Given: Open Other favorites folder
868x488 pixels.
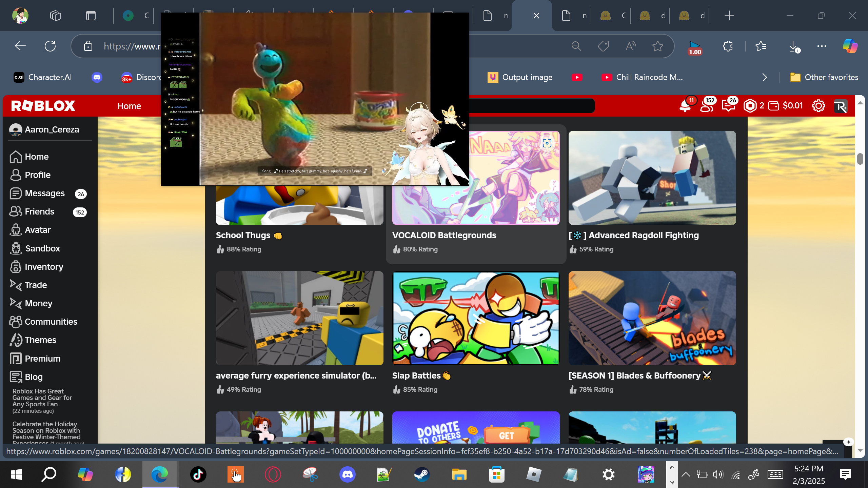Looking at the screenshot, I should [824, 77].
